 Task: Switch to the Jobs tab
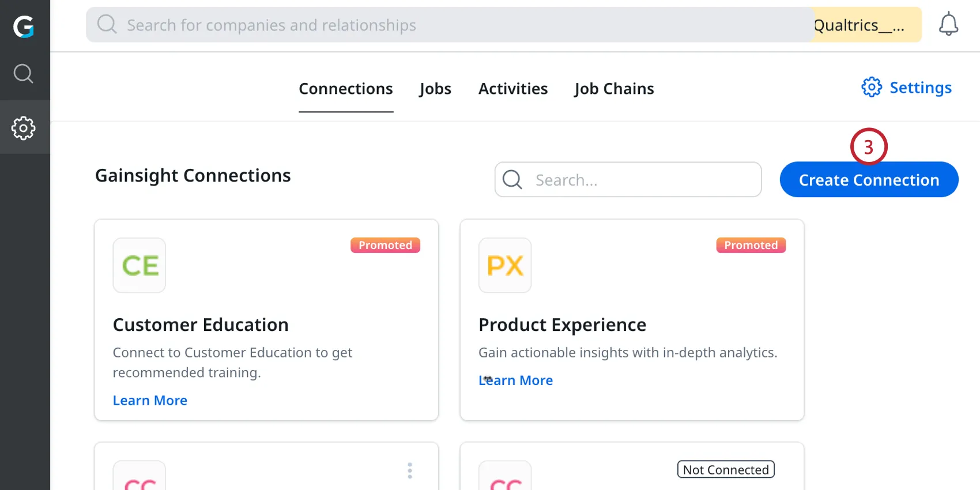coord(435,89)
